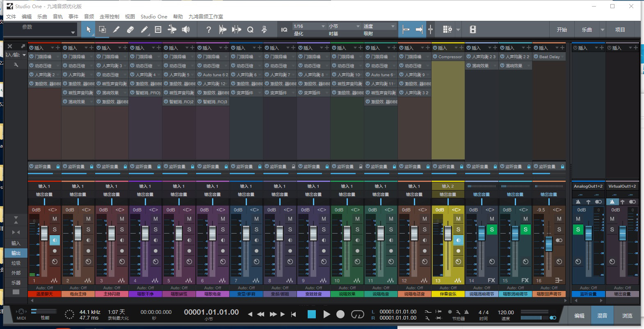The width and height of the screenshot is (644, 329).
Task: Click the record button in transport
Action: pyautogui.click(x=340, y=314)
